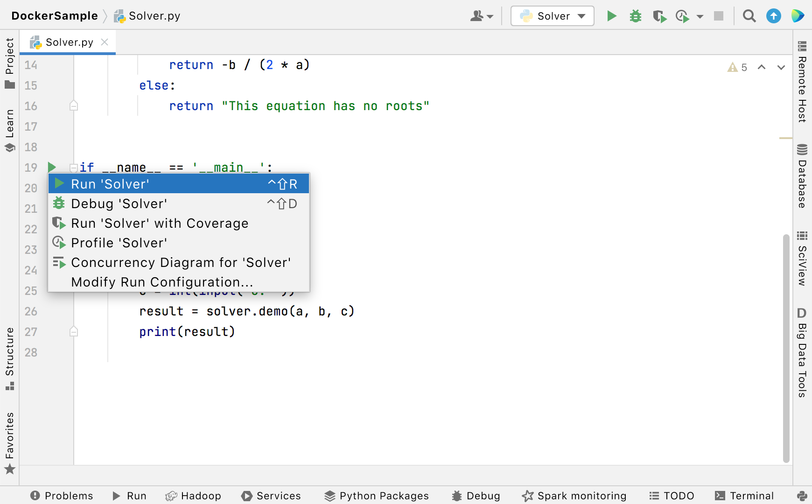
Task: Close the Solver.py editor tab
Action: (104, 42)
